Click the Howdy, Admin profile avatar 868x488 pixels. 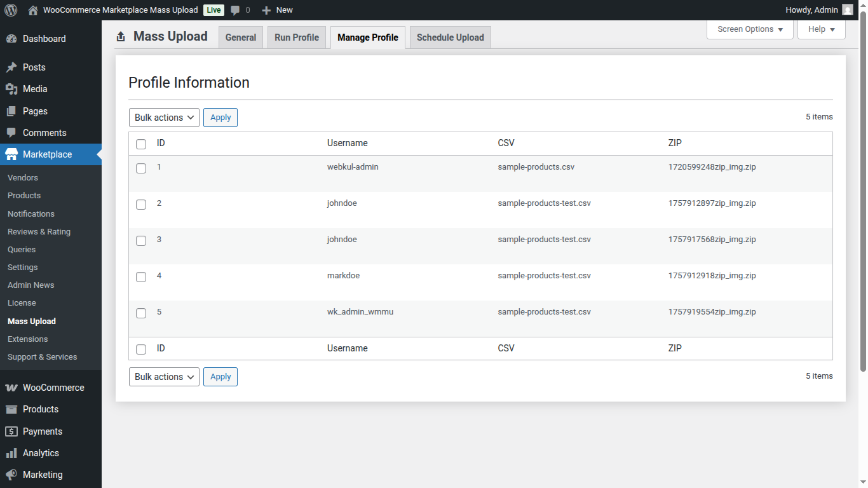click(848, 10)
